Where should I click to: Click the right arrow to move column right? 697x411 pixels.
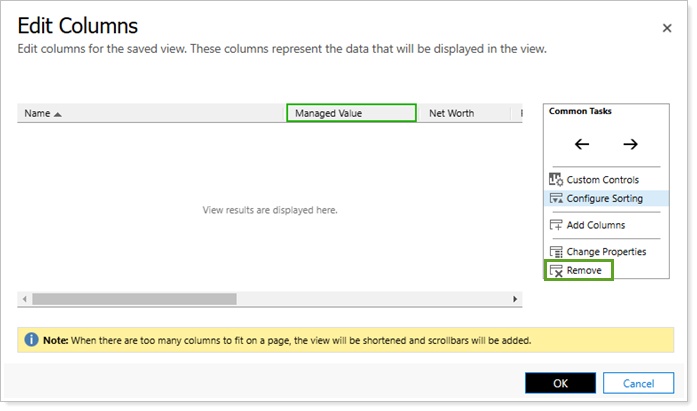point(630,144)
